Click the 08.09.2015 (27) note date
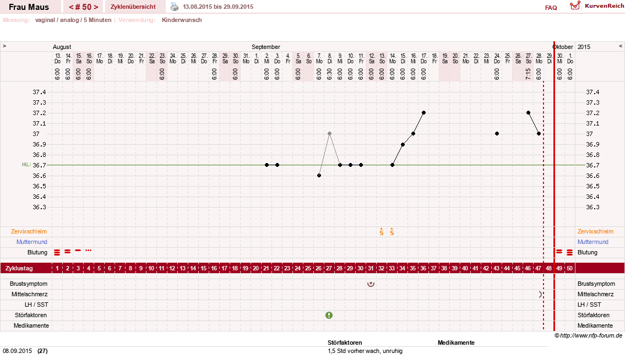Image resolution: width=625 pixels, height=364 pixels. click(25, 351)
